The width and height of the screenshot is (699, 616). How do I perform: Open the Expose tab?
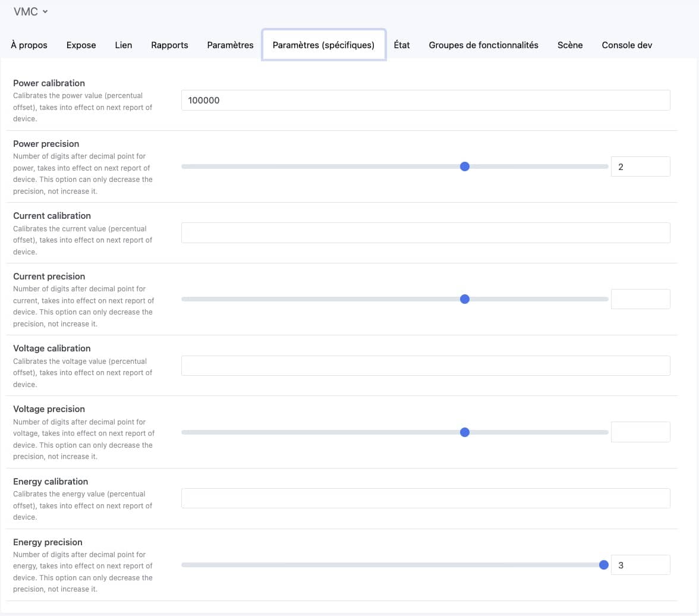[x=81, y=45]
